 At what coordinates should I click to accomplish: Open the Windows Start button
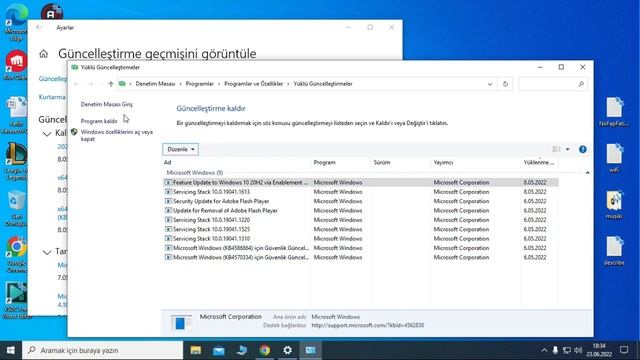(x=11, y=350)
